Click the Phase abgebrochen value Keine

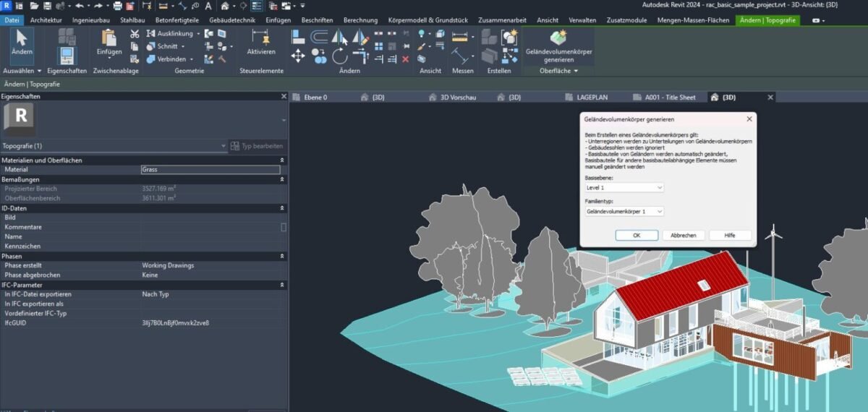[x=150, y=275]
